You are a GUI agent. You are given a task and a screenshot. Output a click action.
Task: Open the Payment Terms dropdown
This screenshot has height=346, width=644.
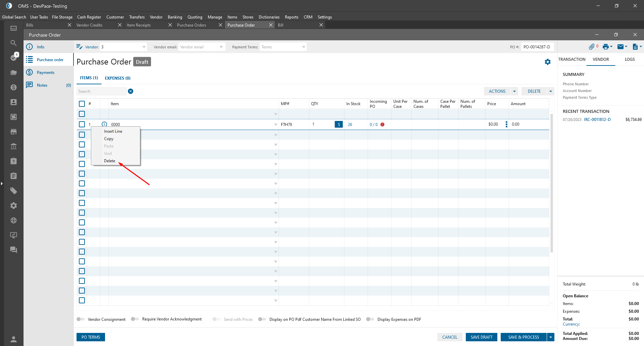click(303, 47)
